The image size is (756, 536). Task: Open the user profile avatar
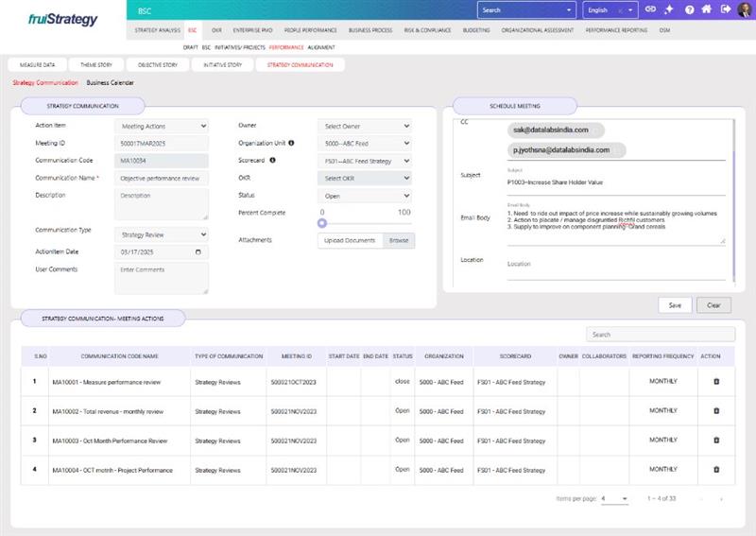tap(744, 10)
